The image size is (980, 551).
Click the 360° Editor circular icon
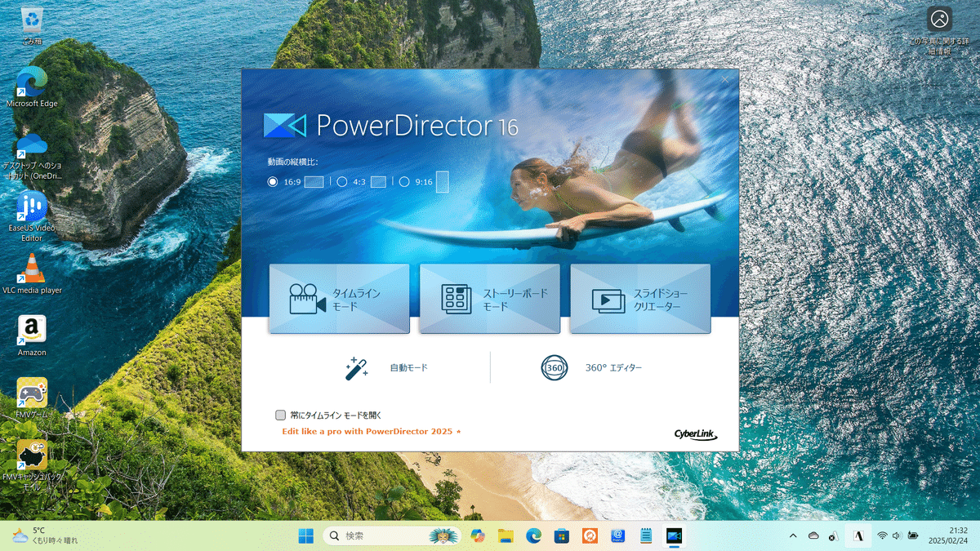coord(555,368)
